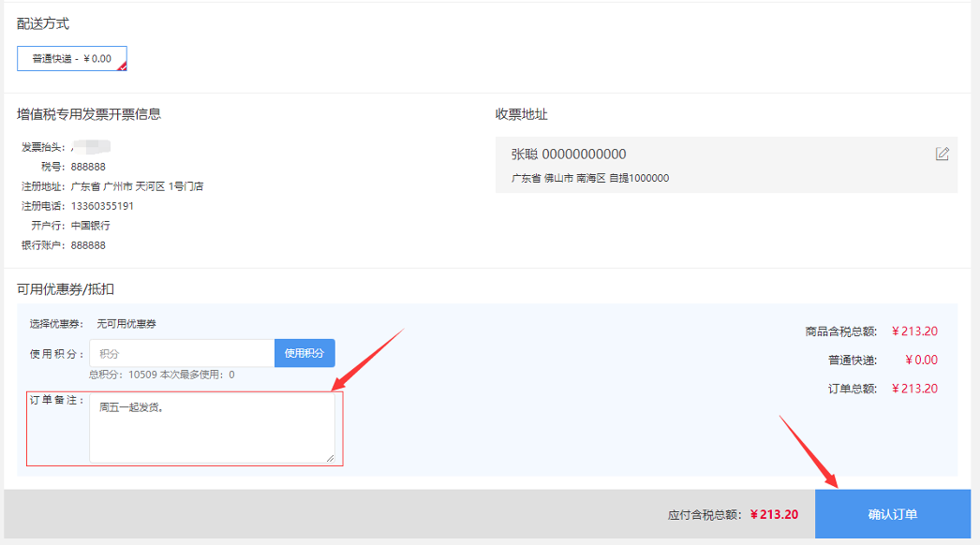The image size is (980, 545).
Task: Click the 积分 points input field
Action: [182, 353]
